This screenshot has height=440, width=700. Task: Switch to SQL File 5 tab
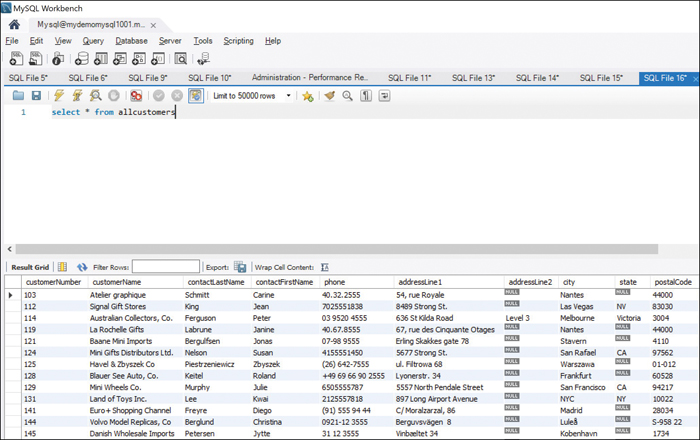28,78
